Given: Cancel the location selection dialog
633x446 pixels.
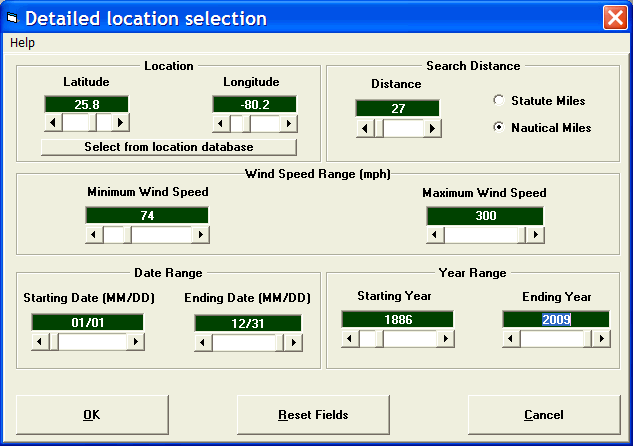Looking at the screenshot, I should pyautogui.click(x=543, y=415).
